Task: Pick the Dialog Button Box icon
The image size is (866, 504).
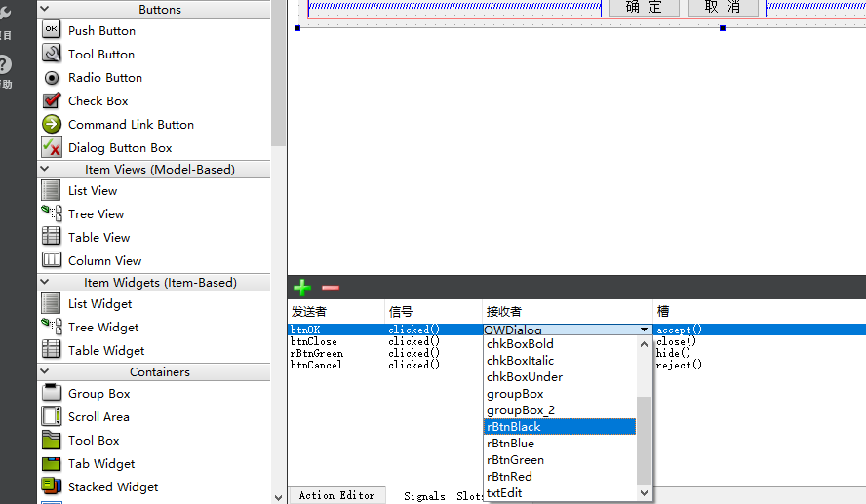Action: click(x=52, y=147)
